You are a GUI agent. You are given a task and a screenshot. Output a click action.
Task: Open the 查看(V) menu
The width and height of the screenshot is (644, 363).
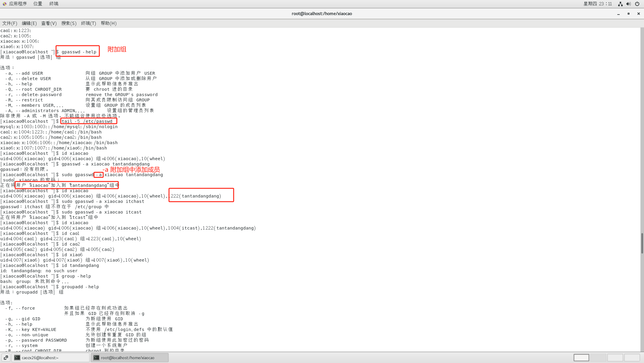coord(49,23)
